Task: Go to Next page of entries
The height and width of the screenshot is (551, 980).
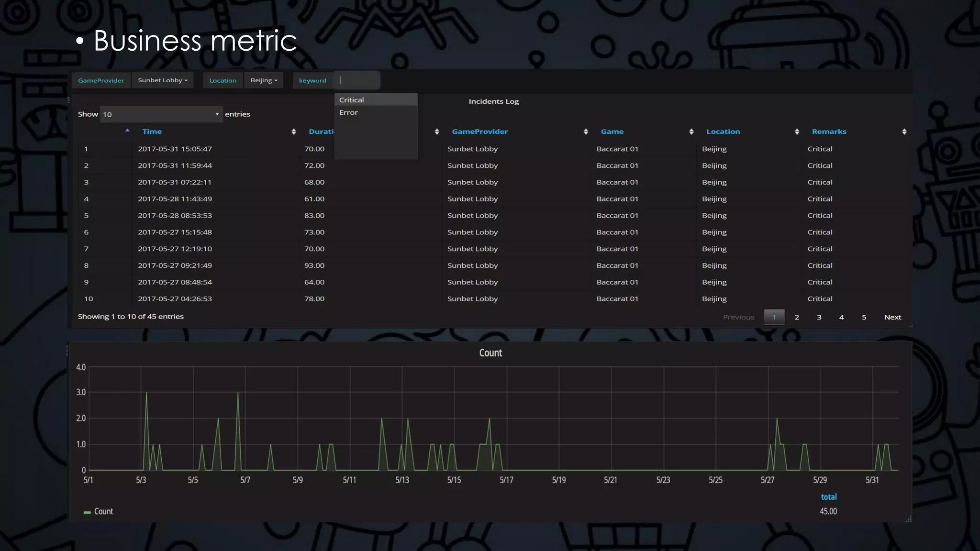Action: pos(892,317)
